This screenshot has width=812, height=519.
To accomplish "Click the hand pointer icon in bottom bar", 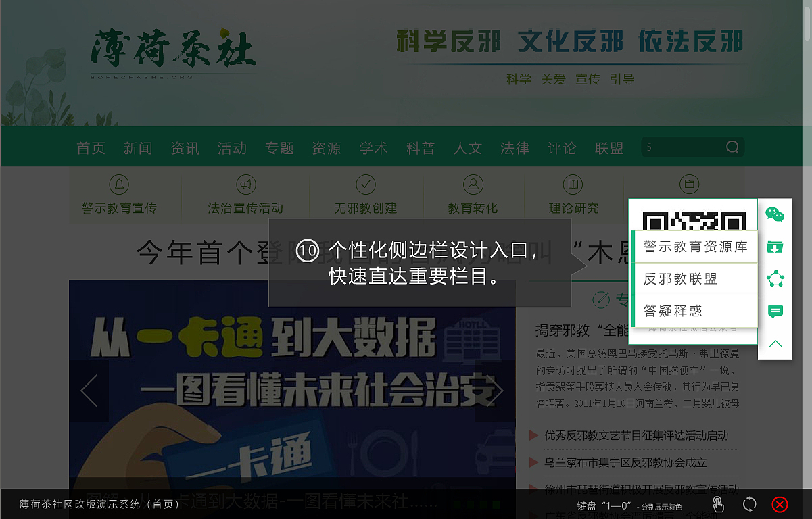I will point(717,504).
